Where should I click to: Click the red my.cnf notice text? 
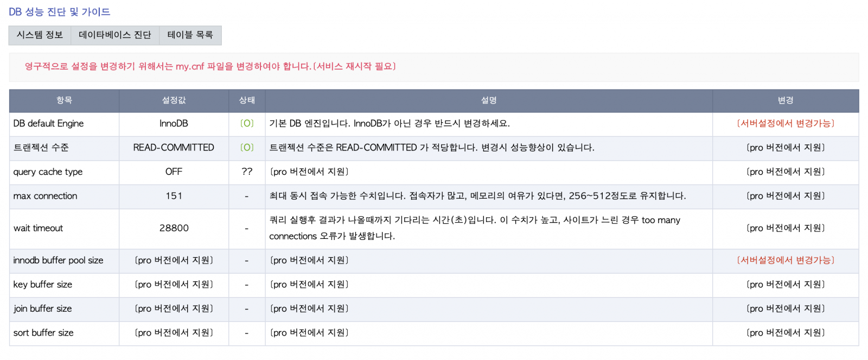coord(210,67)
